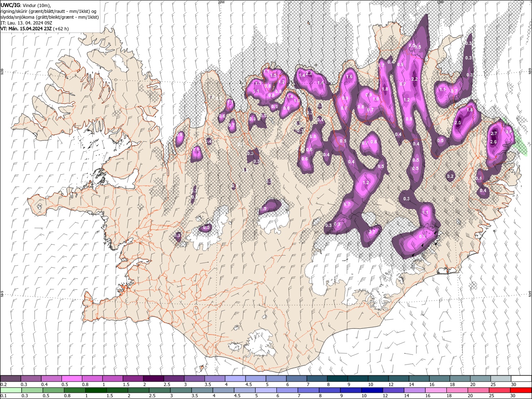
Task: Click the 'VT: Mán. 15.04.2024 23Z (+62 h)' line
Action: (x=34, y=29)
